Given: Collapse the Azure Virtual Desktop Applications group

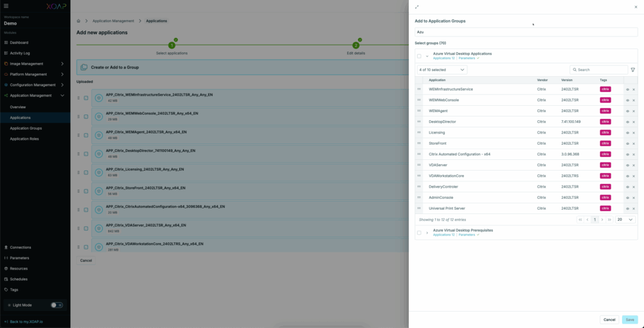Looking at the screenshot, I should (427, 56).
